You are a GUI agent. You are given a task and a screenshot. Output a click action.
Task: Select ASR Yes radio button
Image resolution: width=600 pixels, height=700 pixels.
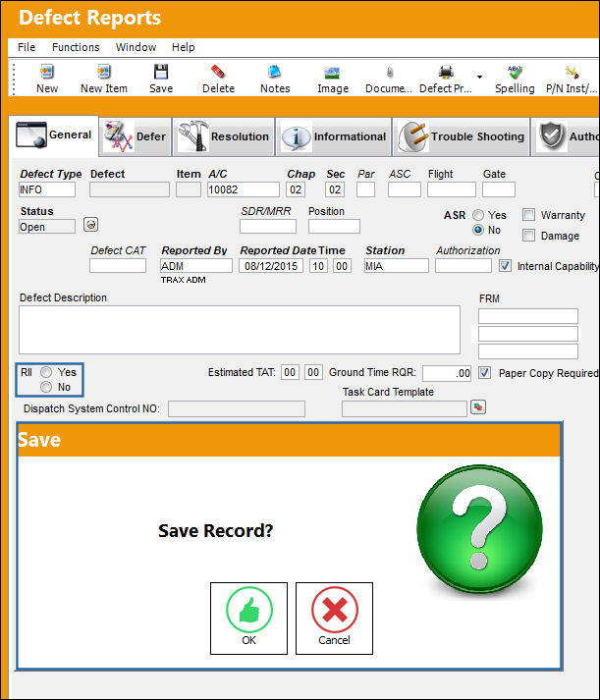pos(478,215)
